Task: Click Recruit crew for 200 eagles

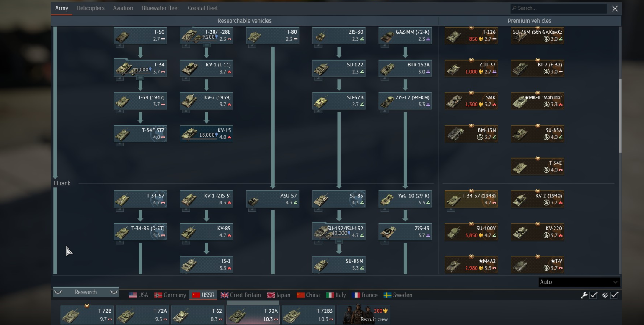Action: click(364, 314)
